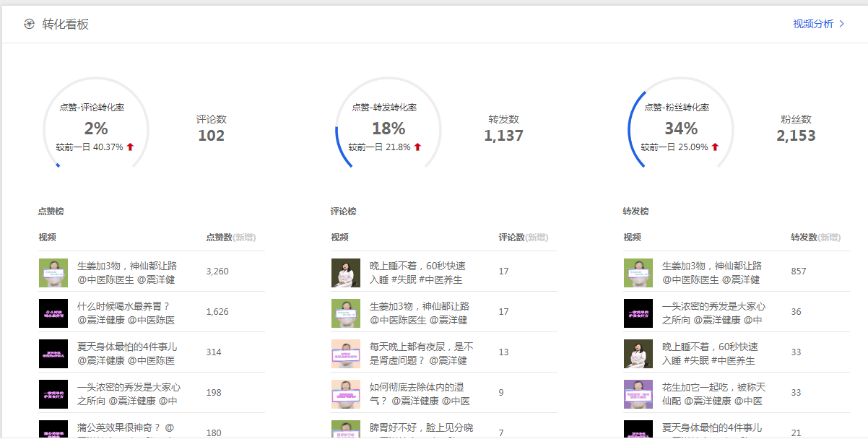This screenshot has height=439, width=868.
Task: Open 生姜加3物 video thumbnail in 点赞榜
Action: point(53,273)
